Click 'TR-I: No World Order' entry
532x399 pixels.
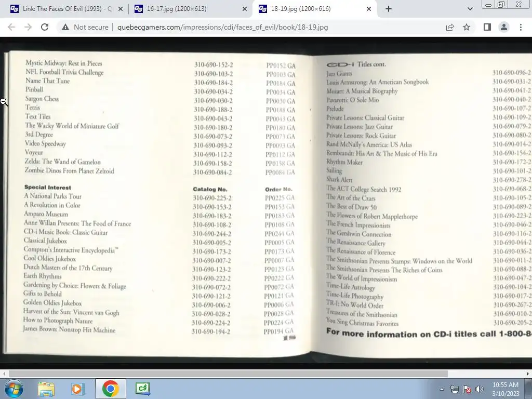[x=355, y=304]
